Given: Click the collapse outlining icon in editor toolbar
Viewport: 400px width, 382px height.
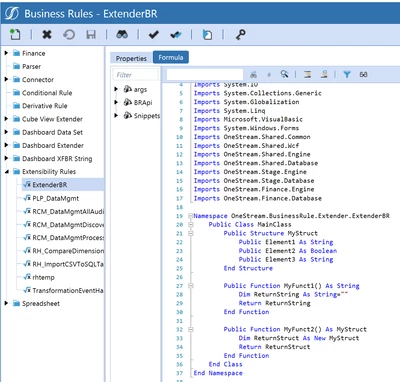Looking at the screenshot, I should (307, 74).
